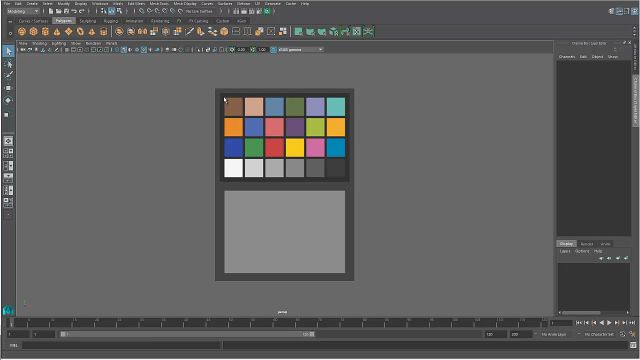Select the Paint Selection tool
The height and width of the screenshot is (360, 640).
click(8, 75)
